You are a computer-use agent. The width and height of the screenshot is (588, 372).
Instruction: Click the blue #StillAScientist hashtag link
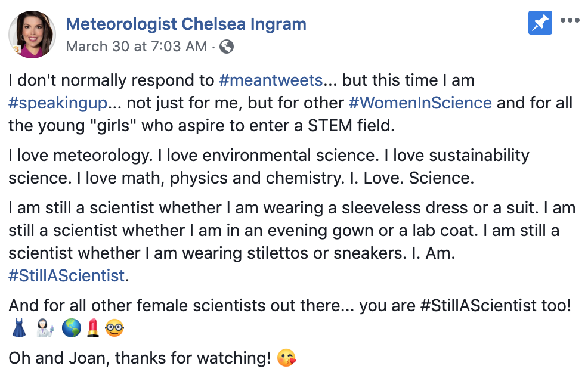67,276
